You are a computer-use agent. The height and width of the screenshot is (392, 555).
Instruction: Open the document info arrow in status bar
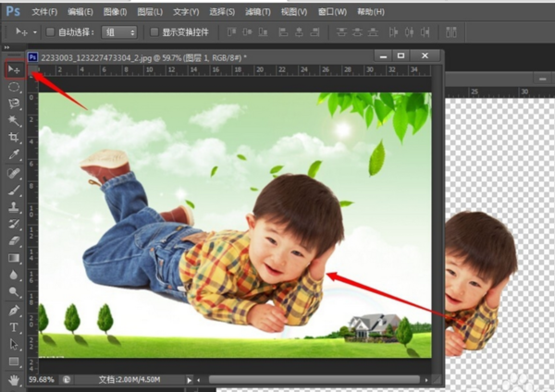click(190, 379)
